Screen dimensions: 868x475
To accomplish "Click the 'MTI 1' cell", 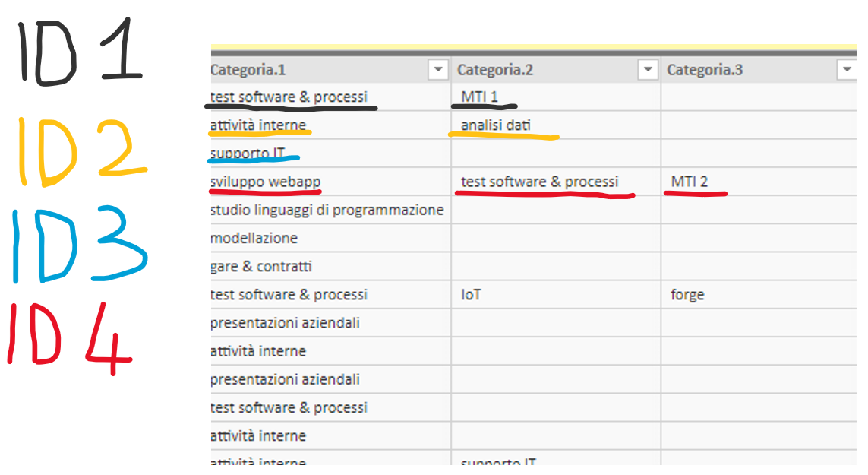I will (x=557, y=97).
